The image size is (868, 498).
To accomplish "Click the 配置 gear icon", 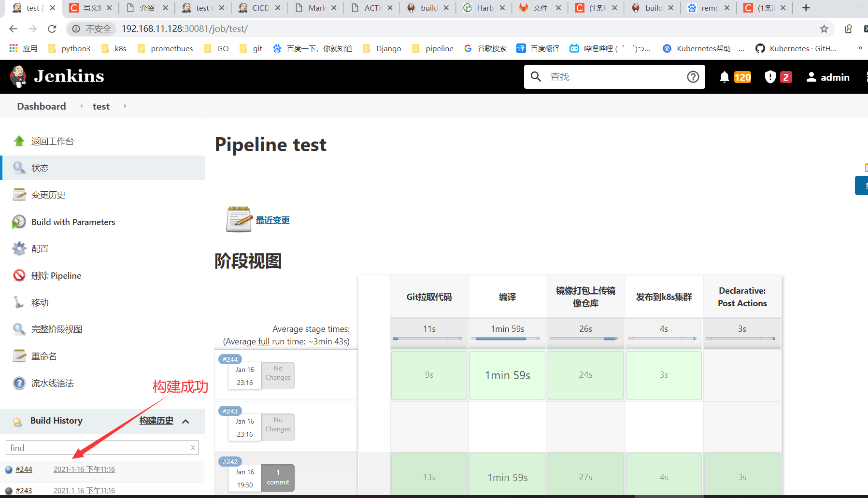I will point(19,249).
